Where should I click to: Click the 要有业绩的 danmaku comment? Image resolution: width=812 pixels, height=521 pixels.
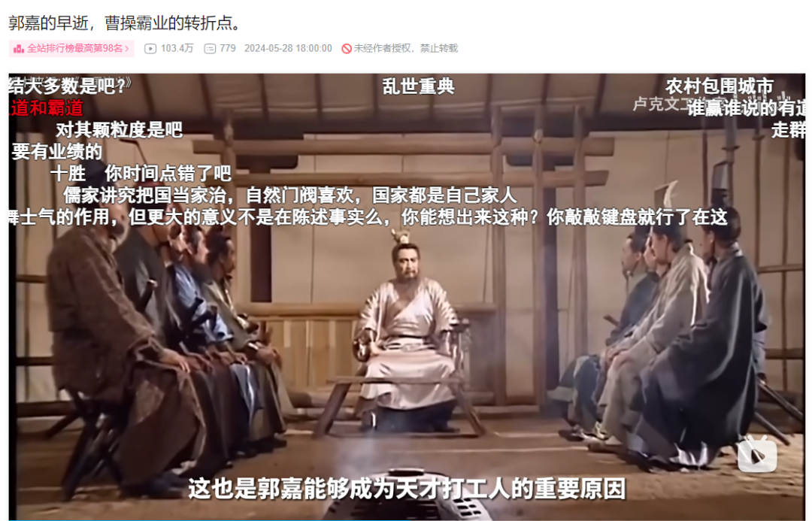[x=56, y=151]
